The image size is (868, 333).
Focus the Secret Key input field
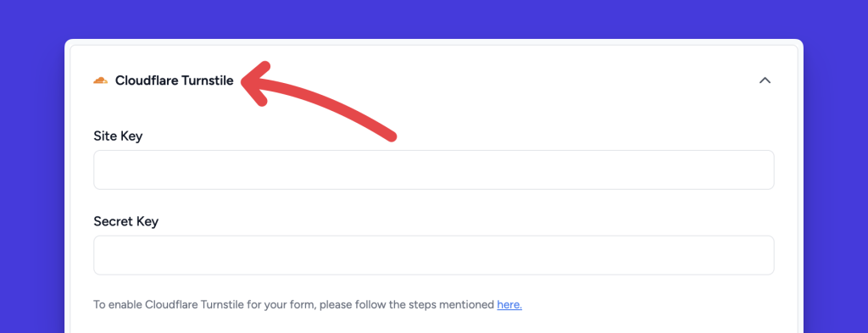coord(433,255)
